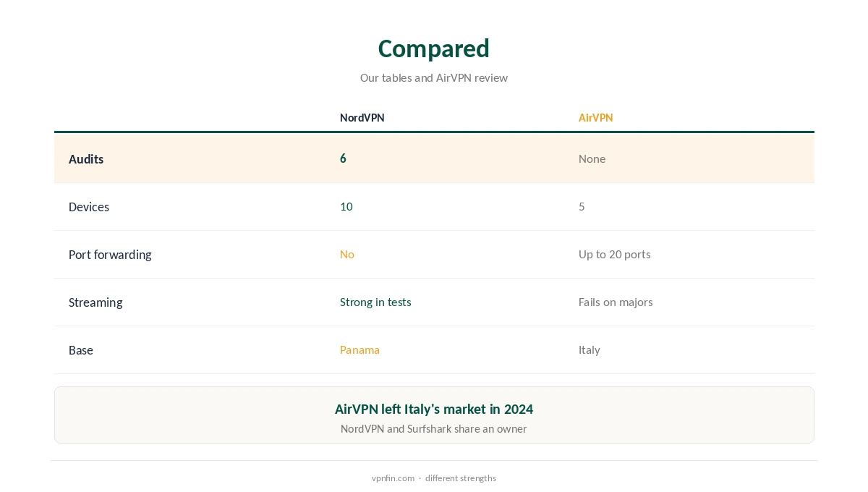This screenshot has width=868, height=492.
Task: Click AirVPN's audits value "None"
Action: point(592,158)
